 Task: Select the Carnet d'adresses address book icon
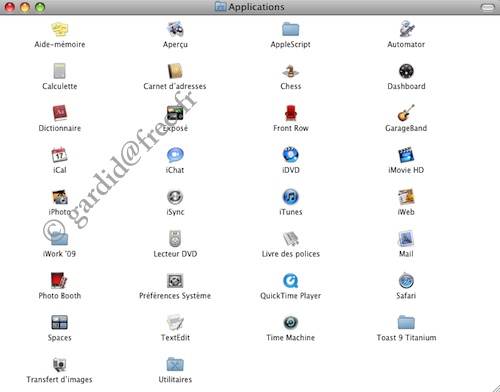pyautogui.click(x=175, y=71)
